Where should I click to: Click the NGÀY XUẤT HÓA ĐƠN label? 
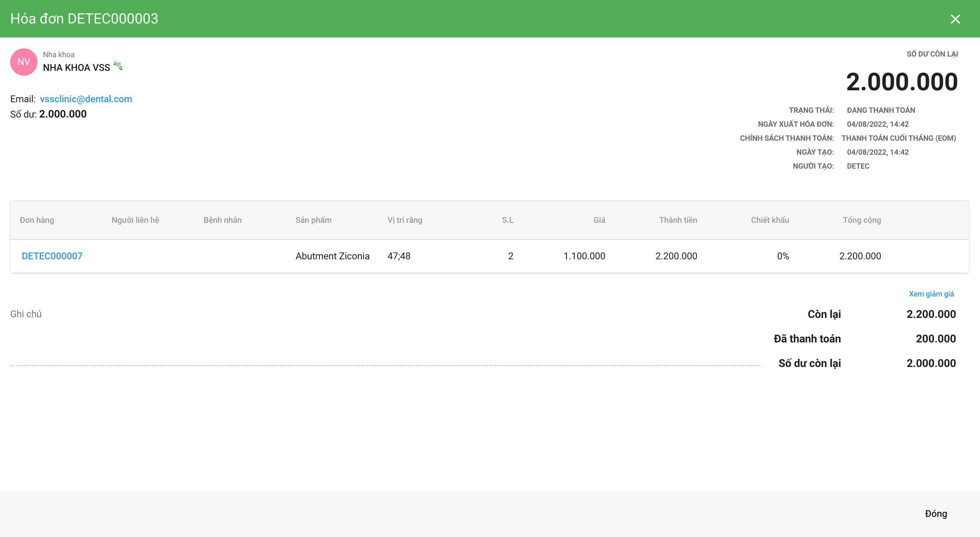pyautogui.click(x=795, y=124)
